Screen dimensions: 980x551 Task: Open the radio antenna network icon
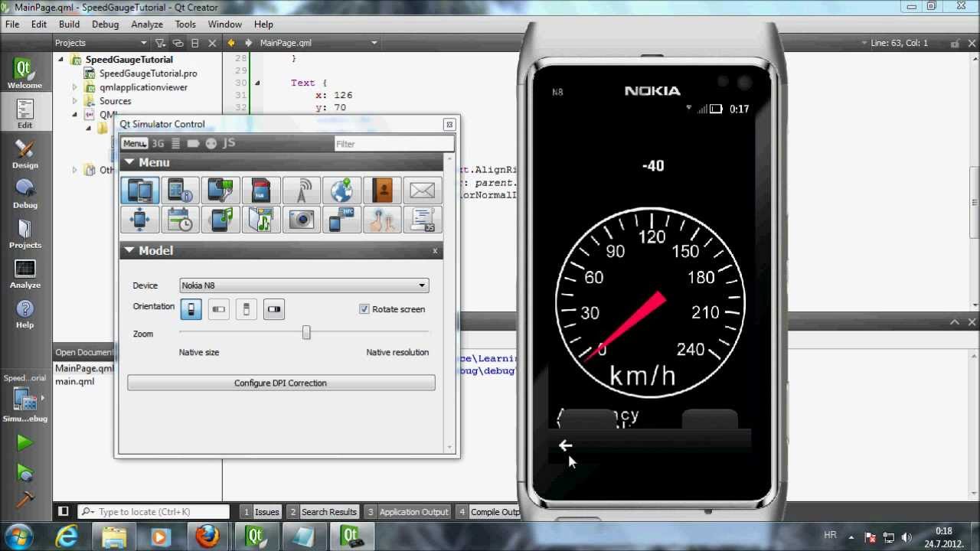click(x=302, y=190)
